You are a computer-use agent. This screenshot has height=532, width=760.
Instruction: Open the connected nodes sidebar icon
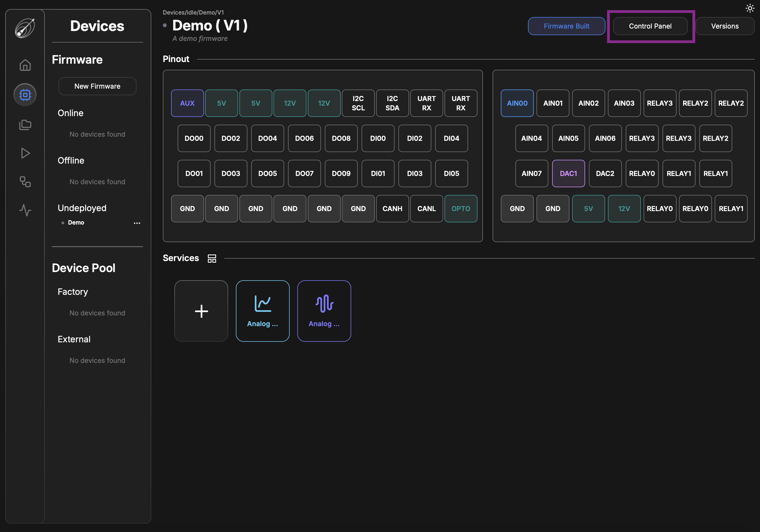pyautogui.click(x=25, y=182)
